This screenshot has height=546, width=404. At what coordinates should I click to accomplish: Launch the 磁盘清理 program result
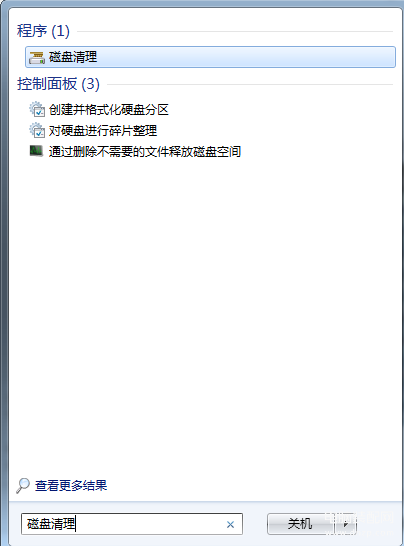point(210,57)
